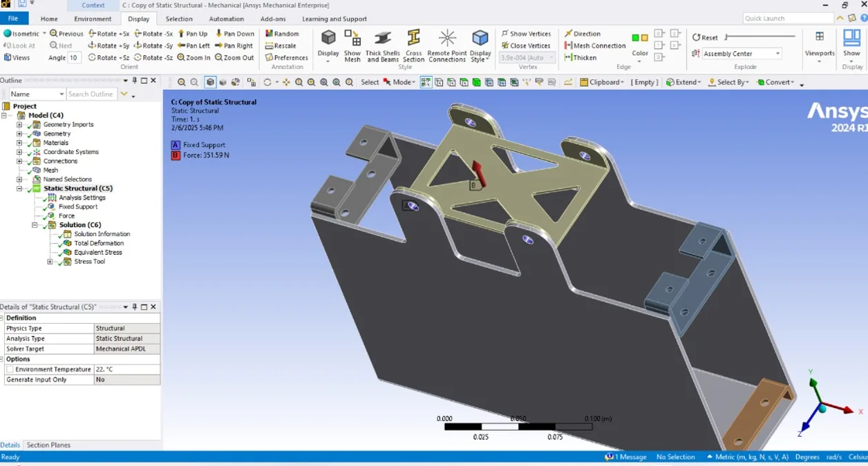Click the orange edge Color swatch
The width and height of the screenshot is (868, 466).
pyautogui.click(x=644, y=38)
